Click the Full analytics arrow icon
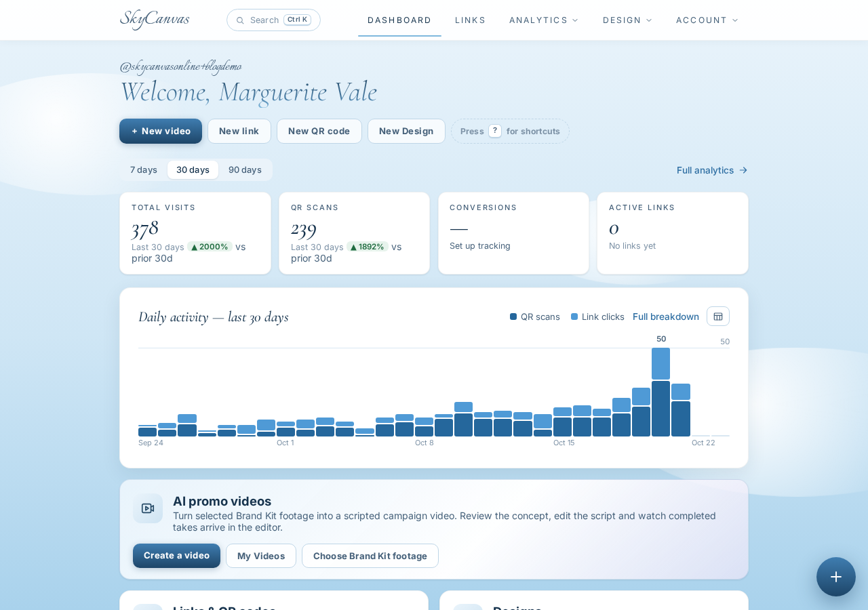 [x=743, y=170]
